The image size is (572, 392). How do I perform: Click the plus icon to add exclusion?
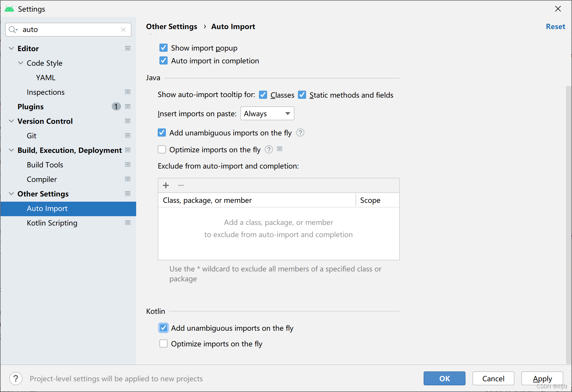tap(166, 185)
